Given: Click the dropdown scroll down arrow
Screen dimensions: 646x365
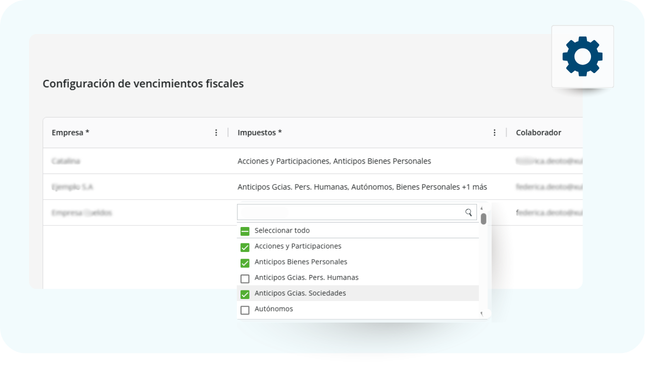Looking at the screenshot, I should 481,314.
